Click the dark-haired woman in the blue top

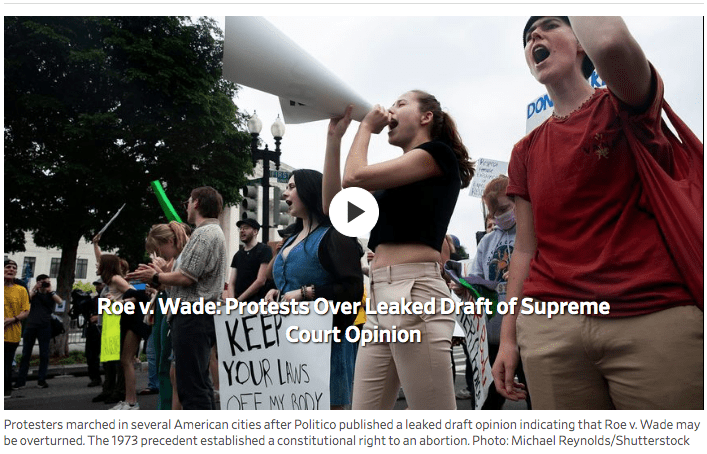point(311,252)
